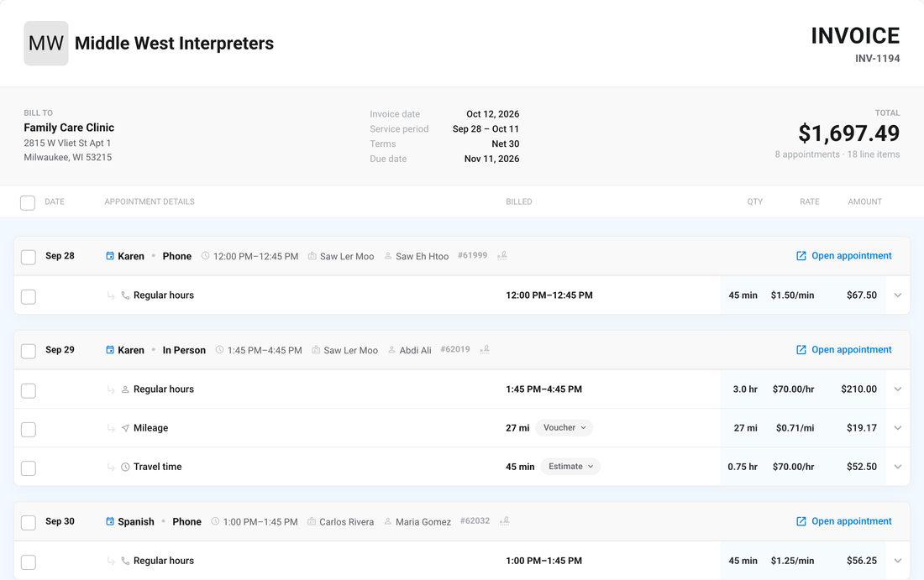This screenshot has height=580, width=924.
Task: Click the open-external icon for the Sep 29 appointment
Action: [x=801, y=350]
